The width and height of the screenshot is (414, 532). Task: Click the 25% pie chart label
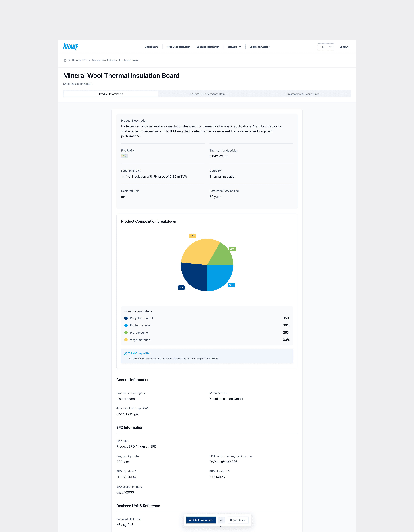click(181, 287)
